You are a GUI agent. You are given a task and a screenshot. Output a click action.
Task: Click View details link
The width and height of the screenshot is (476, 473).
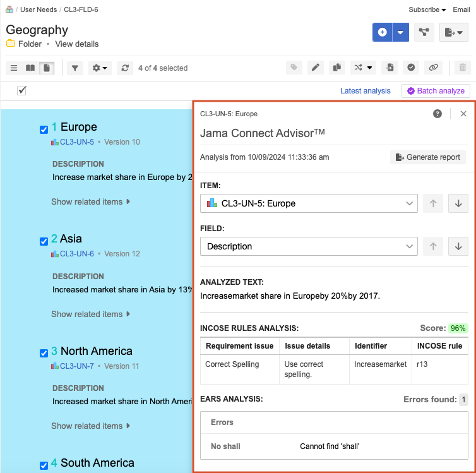[x=77, y=44]
